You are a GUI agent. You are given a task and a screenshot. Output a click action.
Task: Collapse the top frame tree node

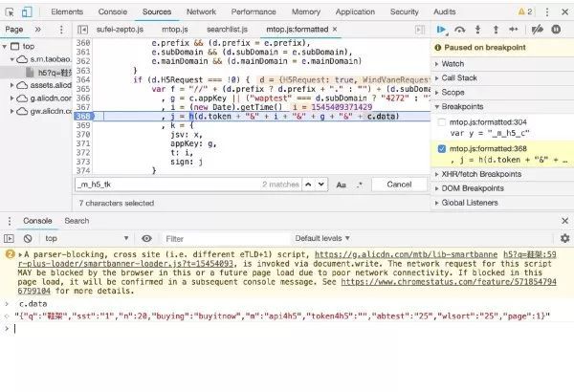coord(5,47)
